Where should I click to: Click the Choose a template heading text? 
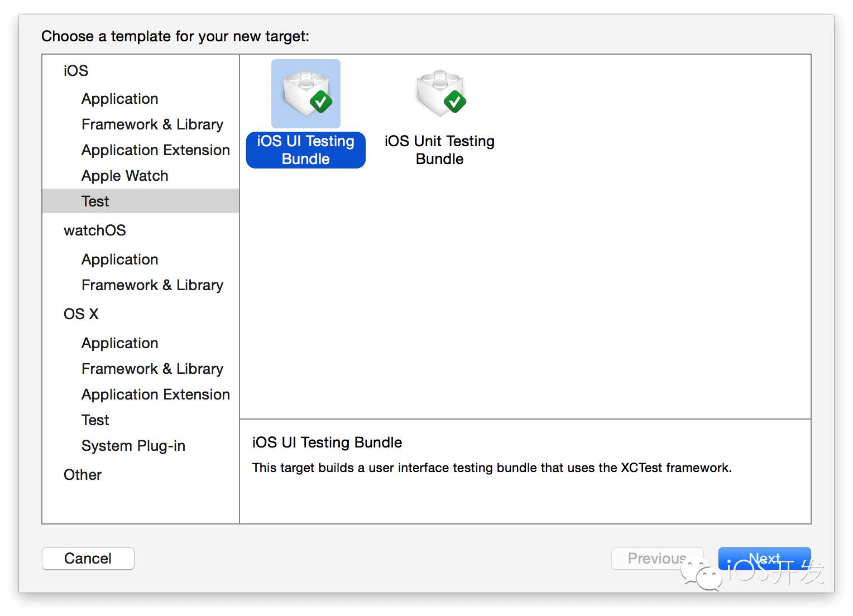coord(175,36)
